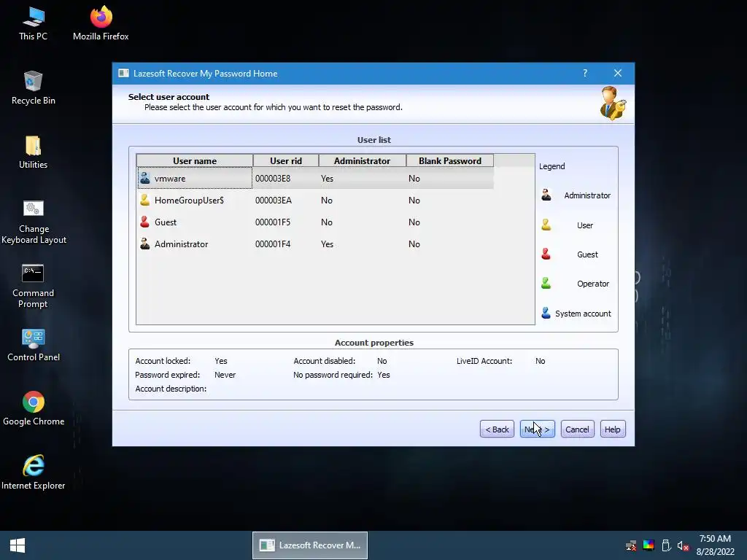Select the Administrator account name in list

[181, 244]
